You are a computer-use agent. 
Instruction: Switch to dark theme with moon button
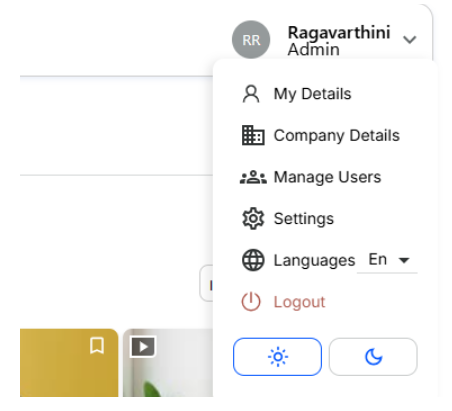pyautogui.click(x=373, y=357)
